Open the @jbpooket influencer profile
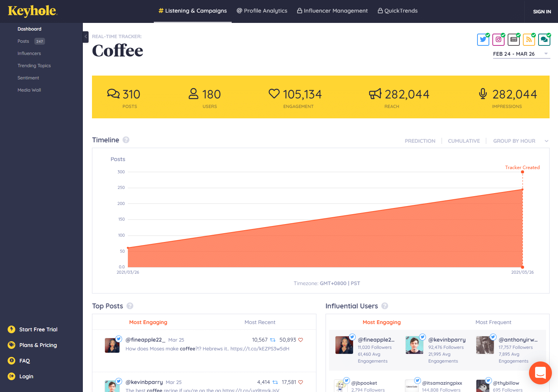The height and width of the screenshot is (392, 558). 364,383
